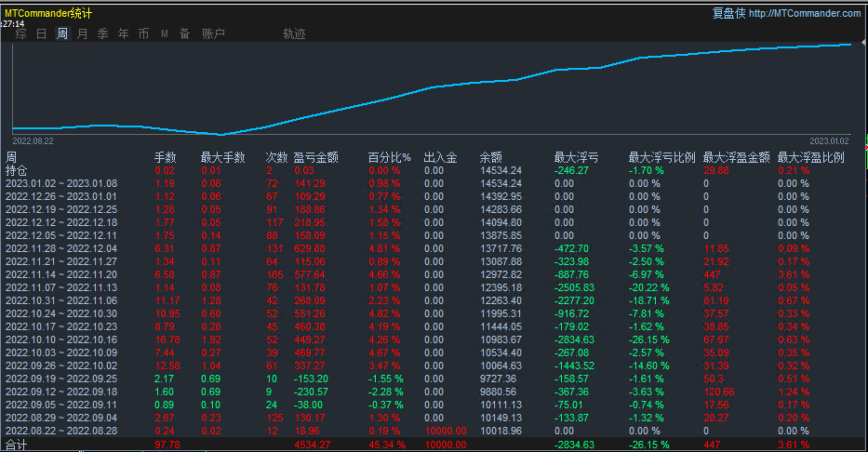Viewport: 868px width, 452px height.
Task: Select week row 2022.11.28 ~ 2022.12.04
Action: click(x=434, y=248)
